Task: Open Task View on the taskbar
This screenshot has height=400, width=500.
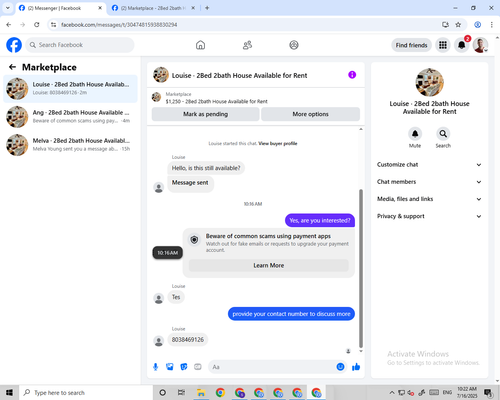Action: click(x=181, y=393)
